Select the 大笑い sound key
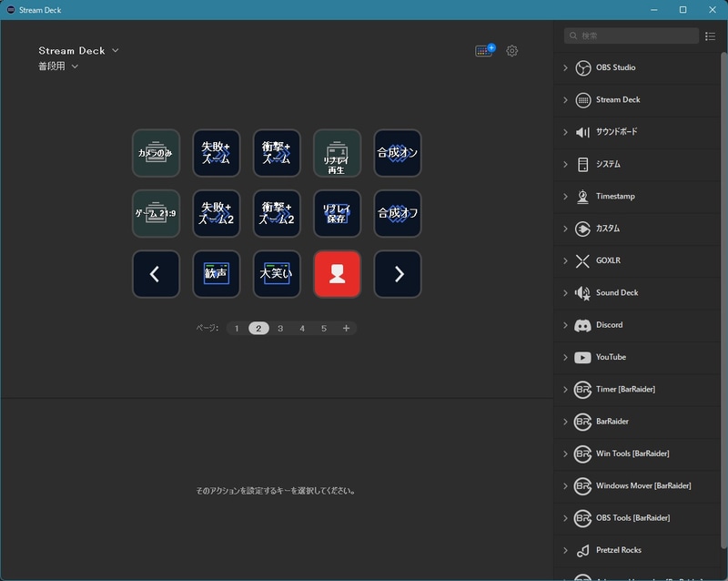The width and height of the screenshot is (728, 581). (x=277, y=274)
